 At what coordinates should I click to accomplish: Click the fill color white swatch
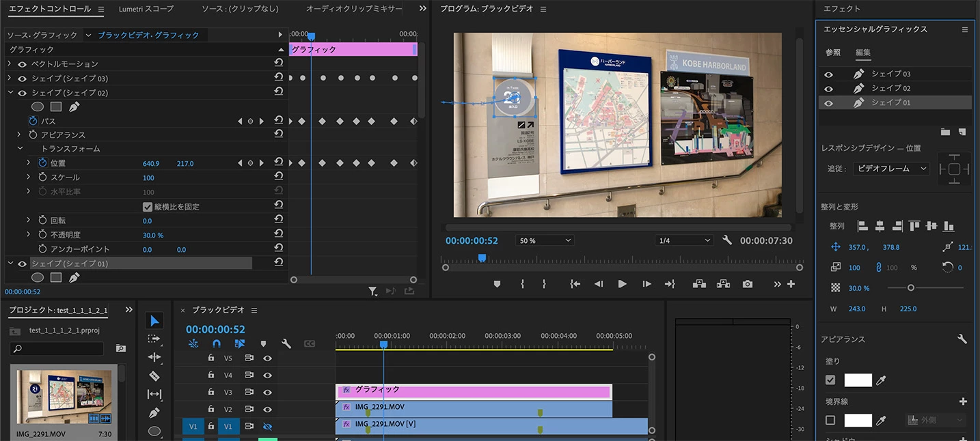tap(858, 380)
